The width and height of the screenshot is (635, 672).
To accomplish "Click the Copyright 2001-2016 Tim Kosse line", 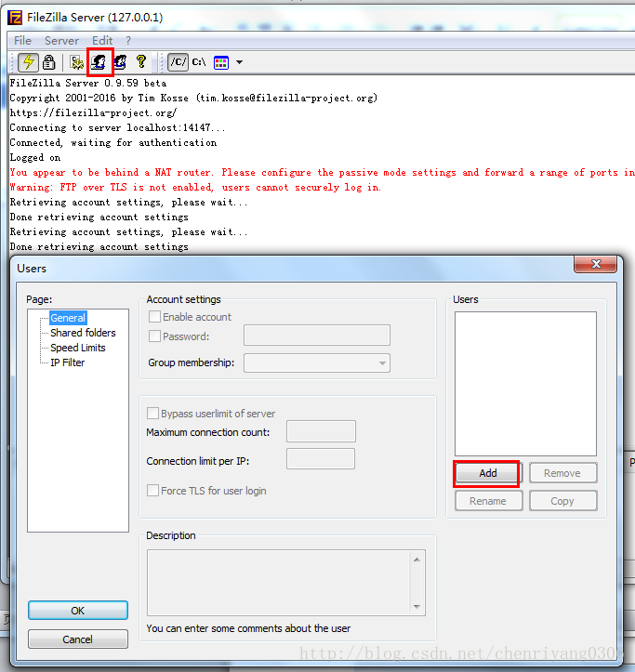I will pyautogui.click(x=193, y=99).
